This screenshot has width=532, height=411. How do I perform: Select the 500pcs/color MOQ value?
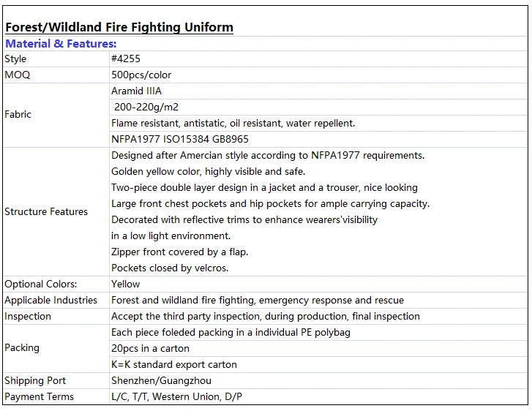pos(141,75)
